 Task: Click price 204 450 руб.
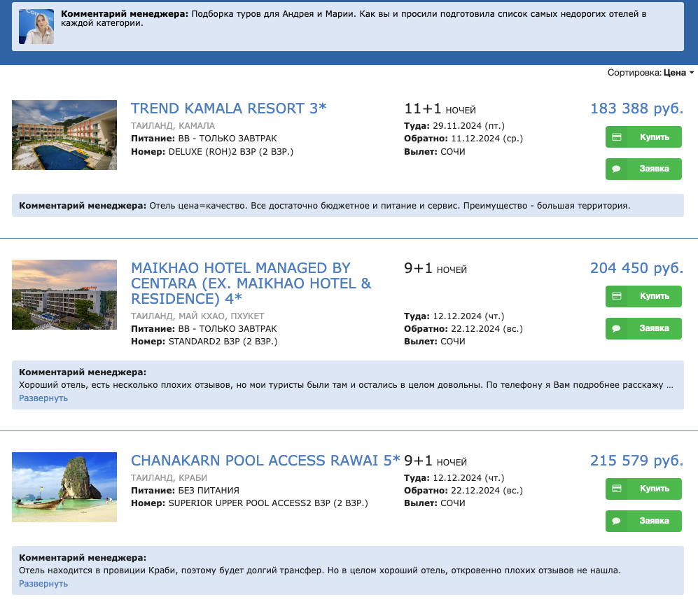pos(636,268)
